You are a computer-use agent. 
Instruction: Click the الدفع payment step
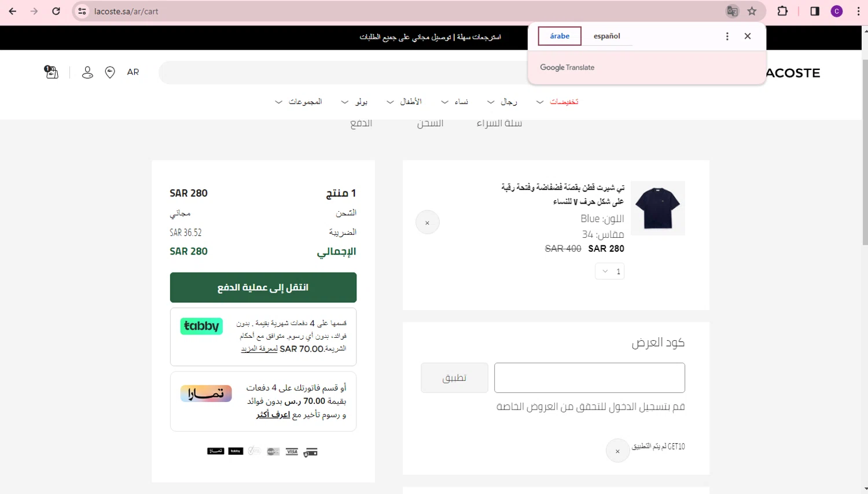[x=361, y=123]
